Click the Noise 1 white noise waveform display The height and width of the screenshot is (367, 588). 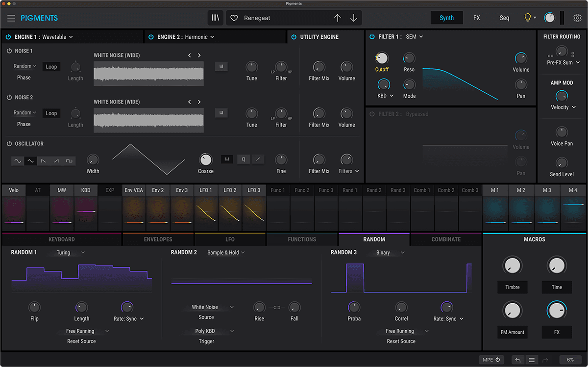coord(148,74)
